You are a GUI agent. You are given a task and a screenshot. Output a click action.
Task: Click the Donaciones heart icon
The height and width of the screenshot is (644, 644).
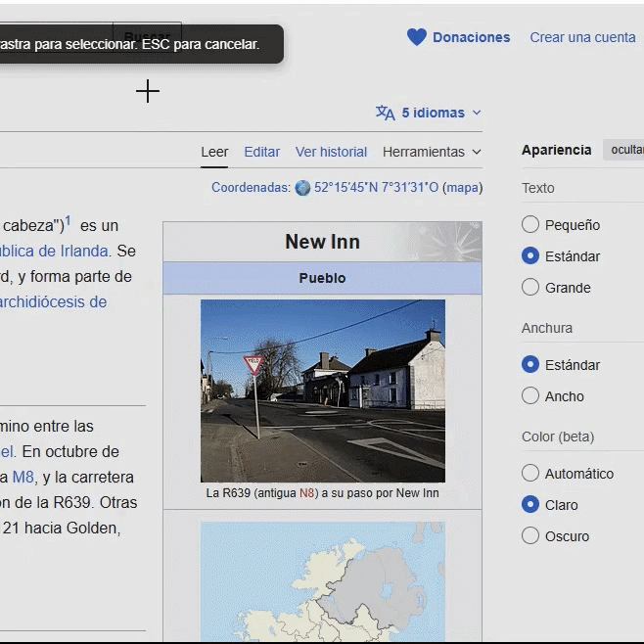tap(417, 37)
